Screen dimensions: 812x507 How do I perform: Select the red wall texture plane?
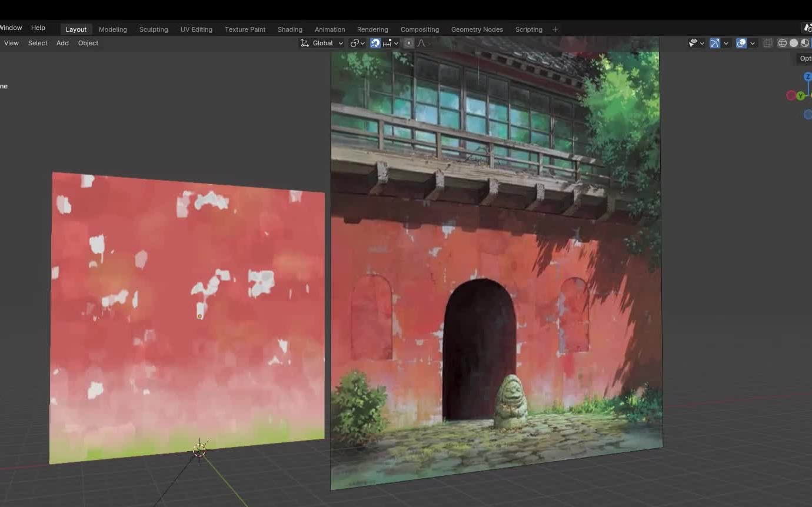[x=187, y=318]
